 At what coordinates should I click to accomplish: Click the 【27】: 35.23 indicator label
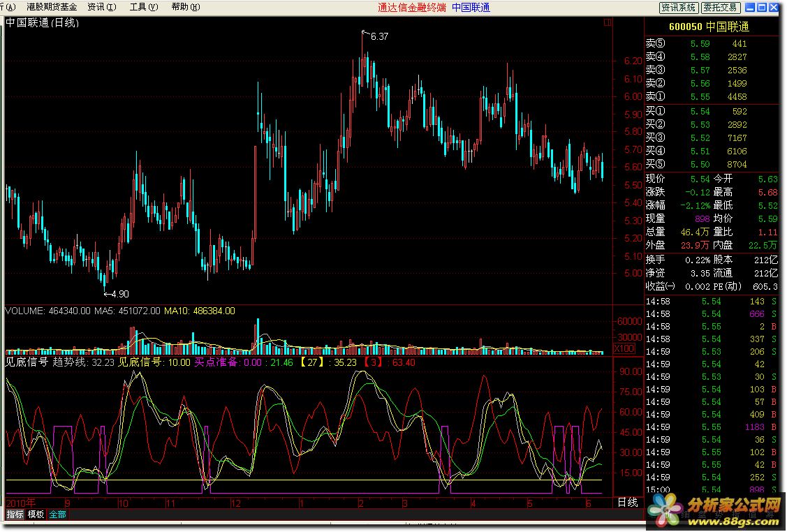click(x=328, y=362)
